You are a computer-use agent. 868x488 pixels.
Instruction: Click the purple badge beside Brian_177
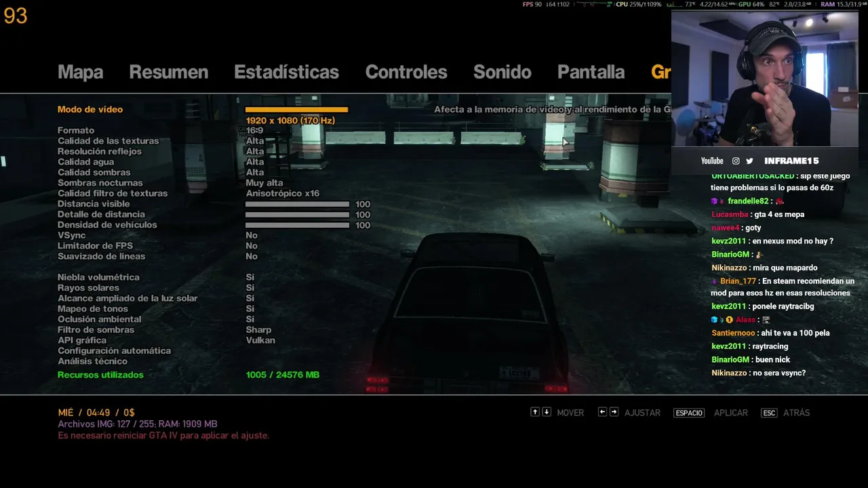pos(714,281)
